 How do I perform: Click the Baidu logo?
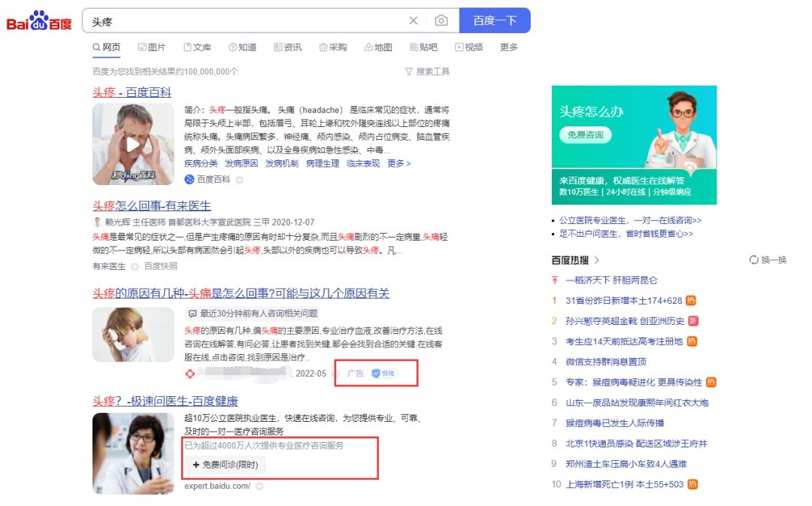tap(39, 22)
